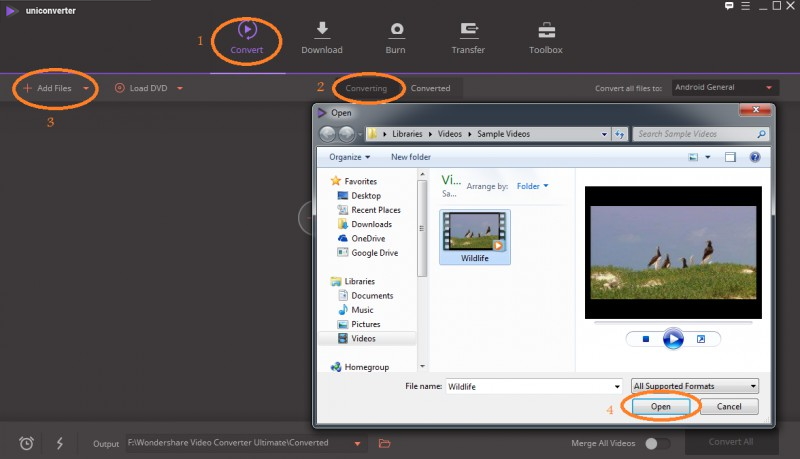Open the Organize menu

point(349,157)
